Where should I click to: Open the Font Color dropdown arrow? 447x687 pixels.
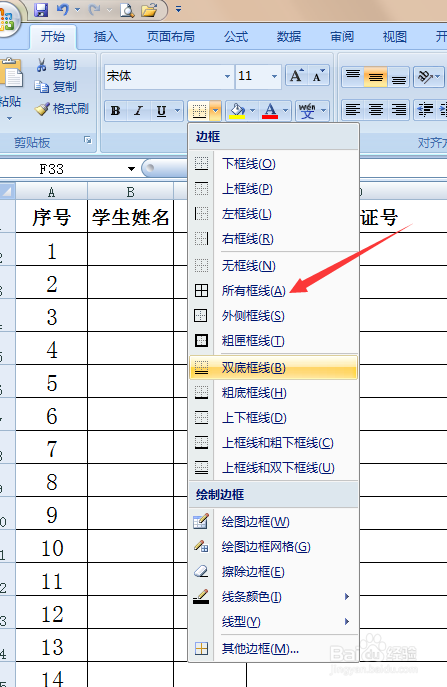(285, 110)
